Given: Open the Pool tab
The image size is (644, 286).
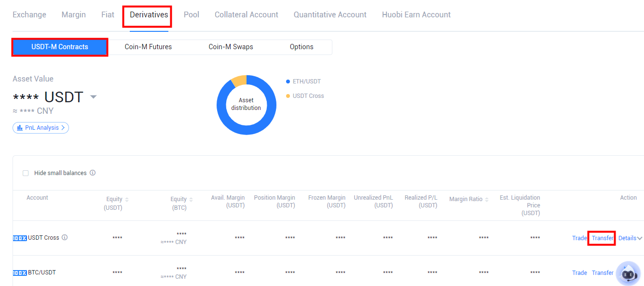Looking at the screenshot, I should tap(192, 14).
